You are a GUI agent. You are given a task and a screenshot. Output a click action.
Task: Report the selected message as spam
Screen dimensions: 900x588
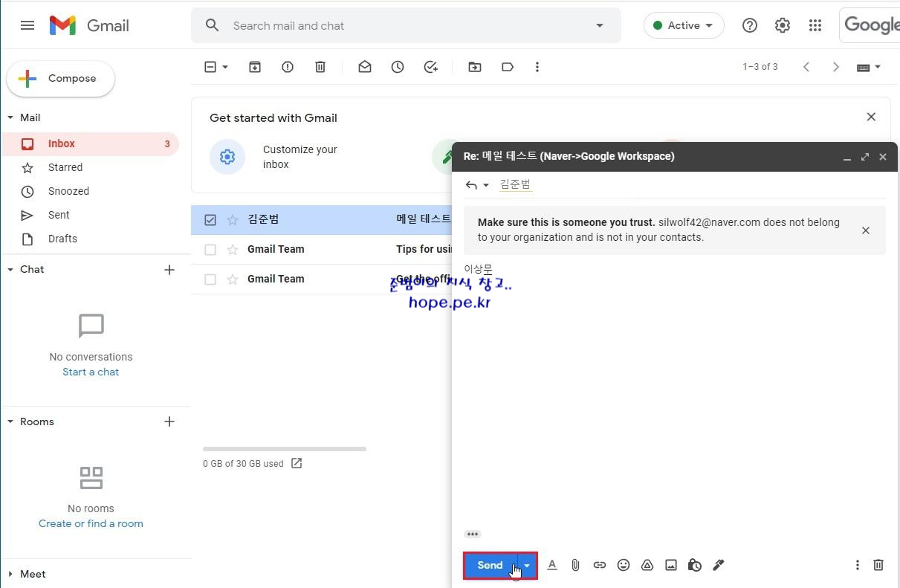(x=288, y=67)
